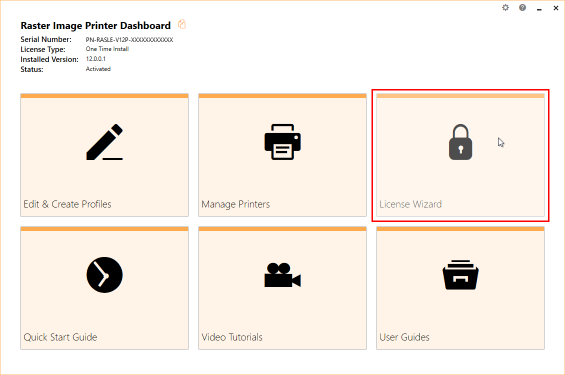Click the Activated status value
This screenshot has height=375, width=565.
point(98,69)
